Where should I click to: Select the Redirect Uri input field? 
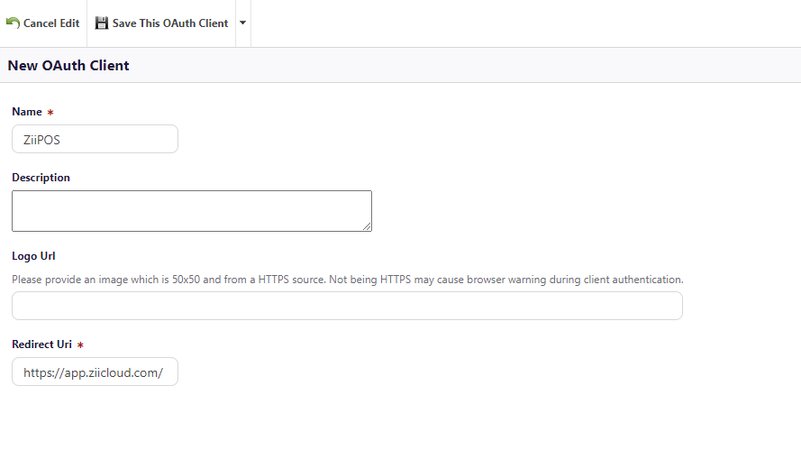[95, 372]
